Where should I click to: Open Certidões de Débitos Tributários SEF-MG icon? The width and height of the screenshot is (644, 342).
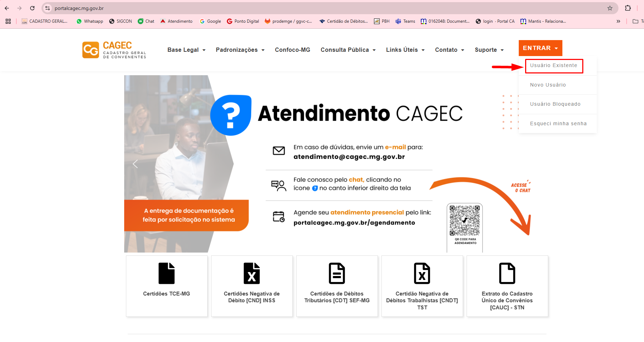[x=337, y=274]
